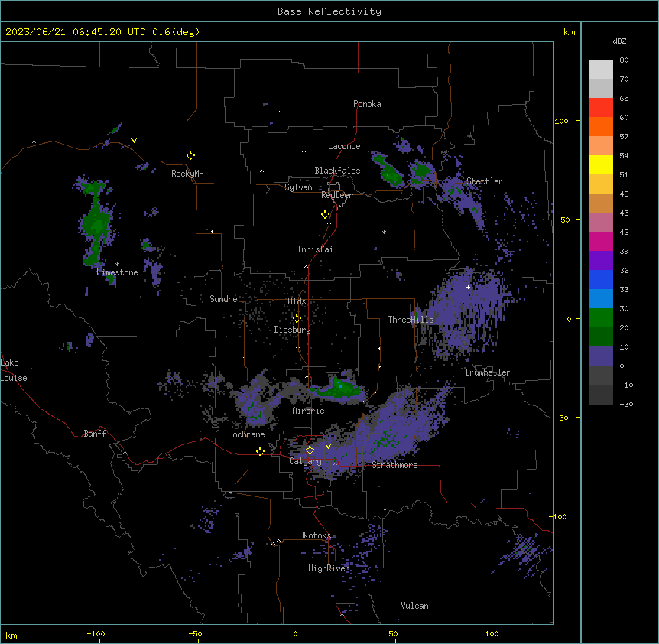Screen dimensions: 659x644
Task: Select the Didsbury label
Action: 293,330
